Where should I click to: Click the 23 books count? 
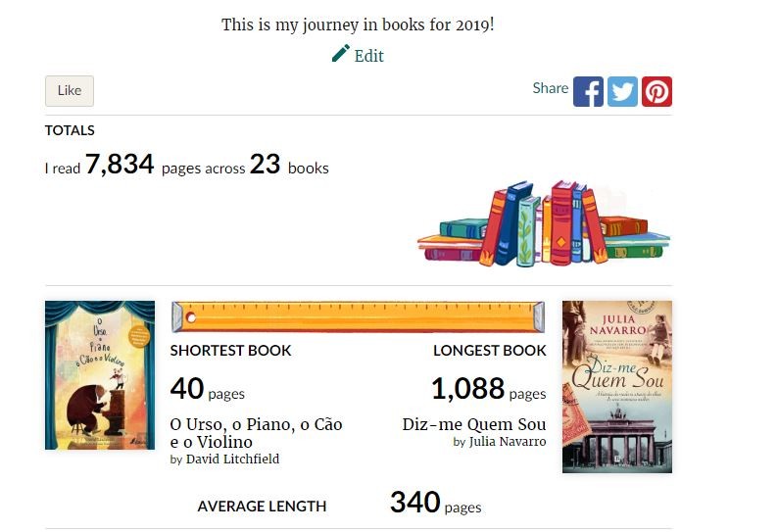(x=265, y=165)
